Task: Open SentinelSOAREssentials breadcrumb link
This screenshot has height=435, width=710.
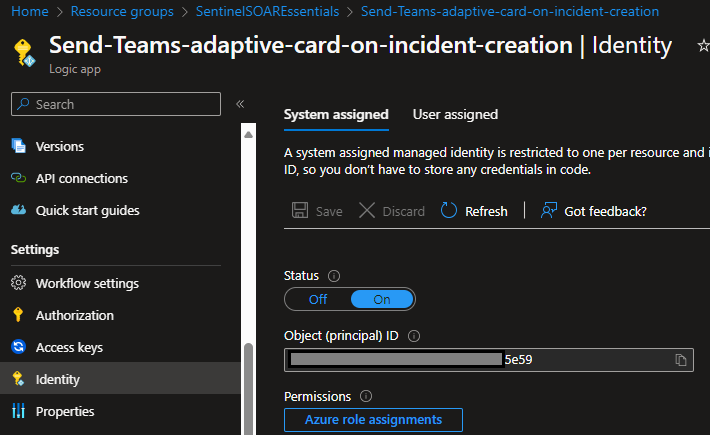Action: coord(267,11)
